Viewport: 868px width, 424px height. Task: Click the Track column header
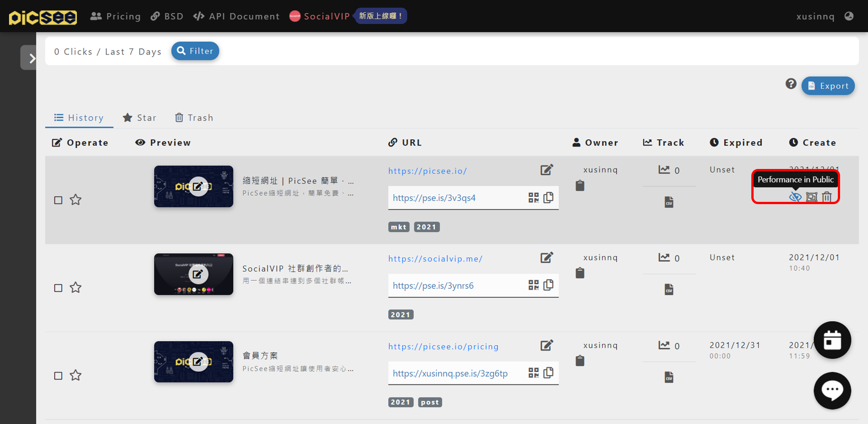[x=663, y=142]
